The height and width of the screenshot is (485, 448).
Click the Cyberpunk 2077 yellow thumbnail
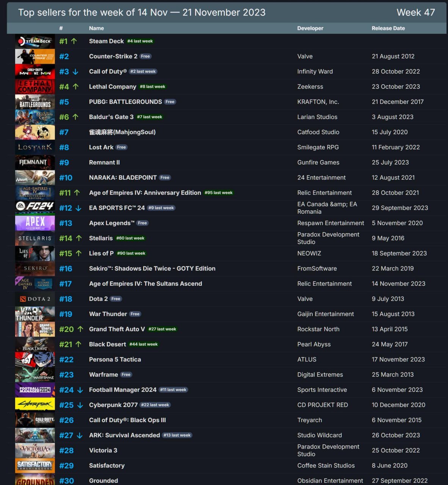[35, 405]
